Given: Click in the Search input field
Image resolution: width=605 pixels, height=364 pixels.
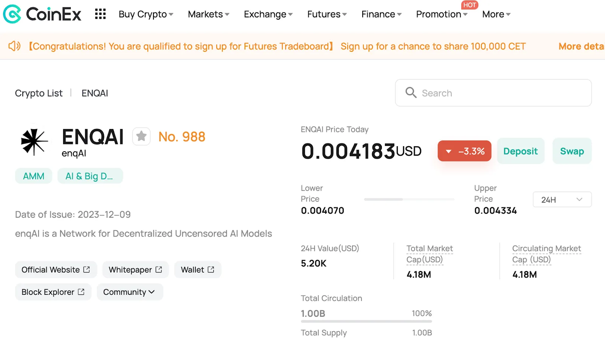Looking at the screenshot, I should click(493, 93).
